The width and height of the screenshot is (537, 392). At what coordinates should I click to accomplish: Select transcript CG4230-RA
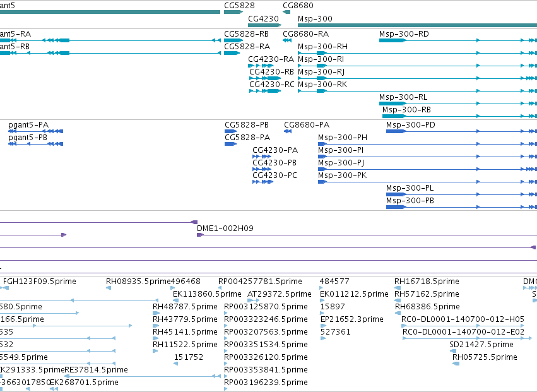coord(271,59)
